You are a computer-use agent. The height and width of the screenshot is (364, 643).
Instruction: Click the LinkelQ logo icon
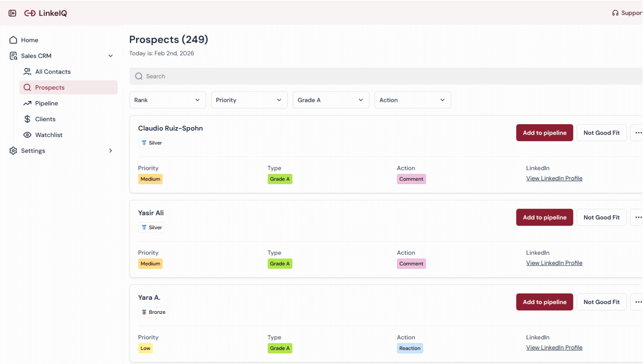(30, 13)
